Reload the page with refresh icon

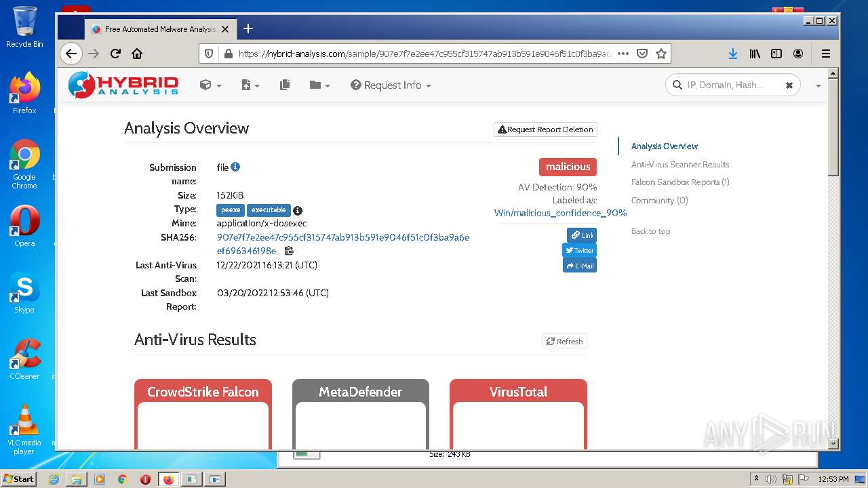(115, 54)
